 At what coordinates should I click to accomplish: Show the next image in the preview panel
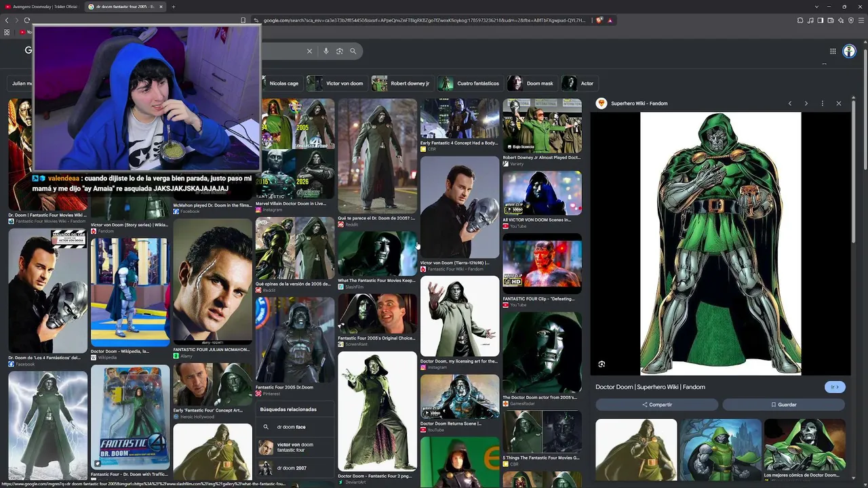806,103
